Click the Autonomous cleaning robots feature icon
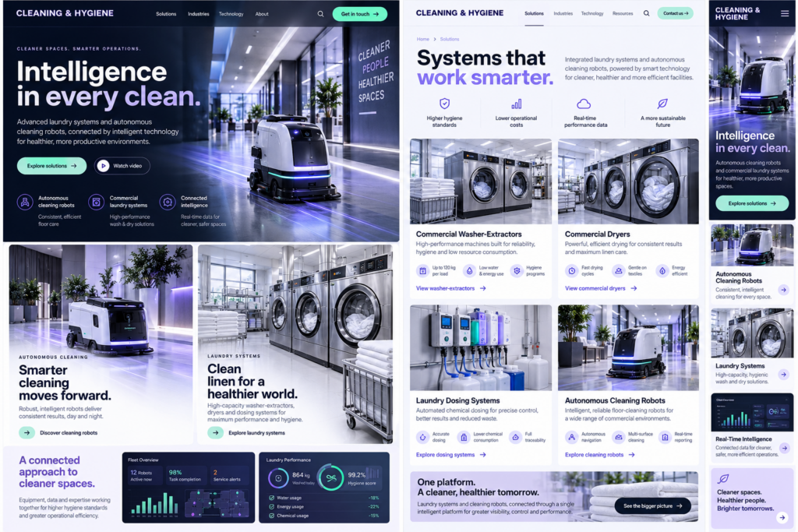The height and width of the screenshot is (532, 798). 24,202
